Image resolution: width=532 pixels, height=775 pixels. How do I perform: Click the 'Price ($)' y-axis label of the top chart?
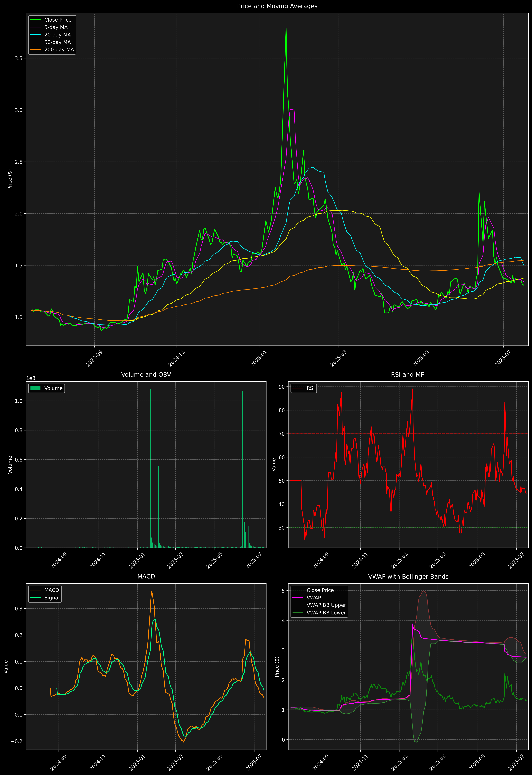tap(10, 179)
